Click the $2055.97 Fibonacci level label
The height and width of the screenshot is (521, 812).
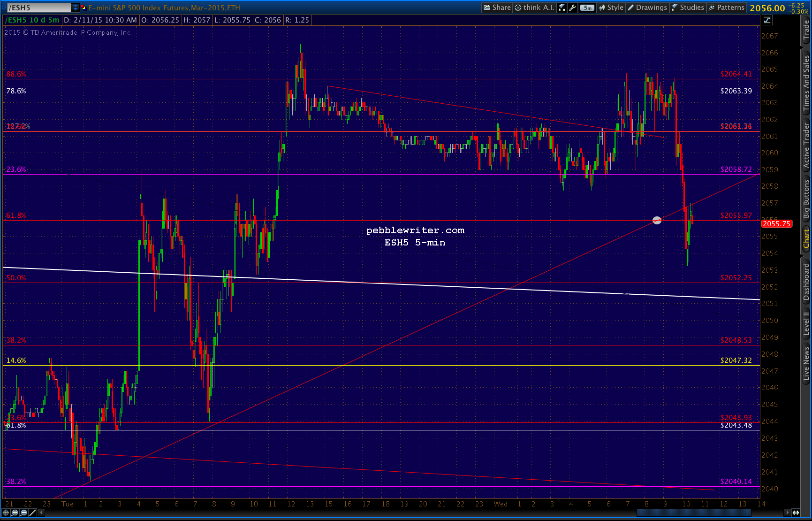coord(736,215)
